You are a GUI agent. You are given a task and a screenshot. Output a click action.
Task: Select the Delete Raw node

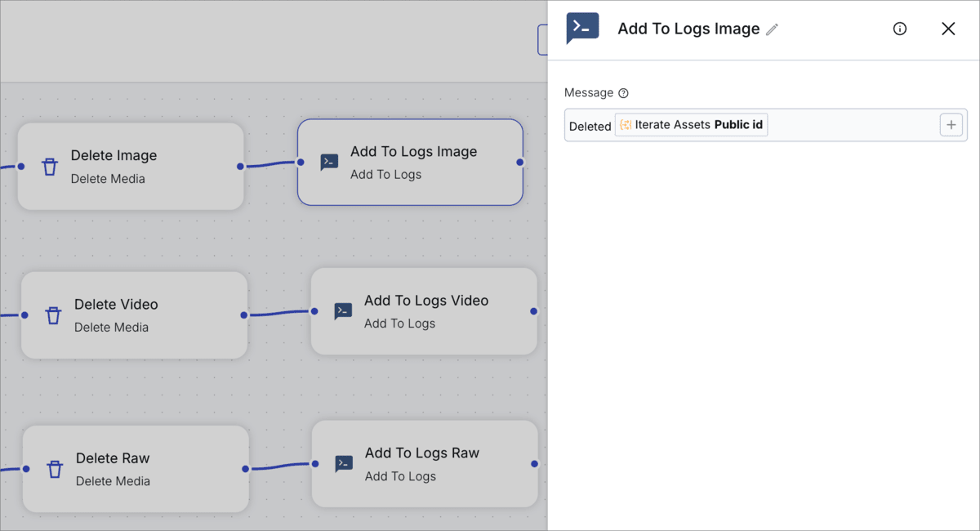[136, 469]
